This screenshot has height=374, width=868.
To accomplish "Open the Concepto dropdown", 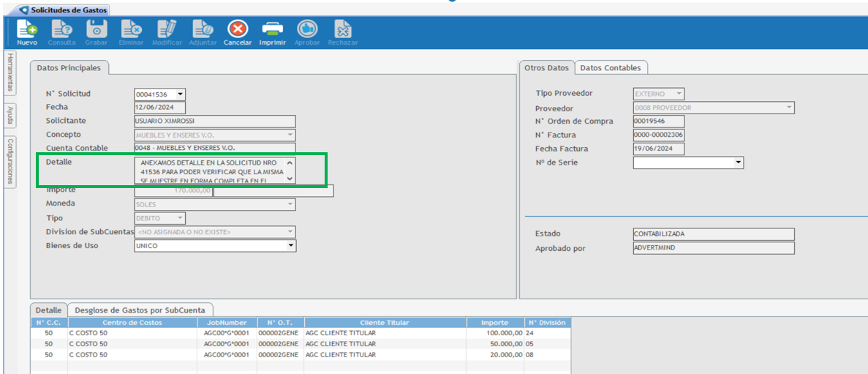I will (290, 135).
